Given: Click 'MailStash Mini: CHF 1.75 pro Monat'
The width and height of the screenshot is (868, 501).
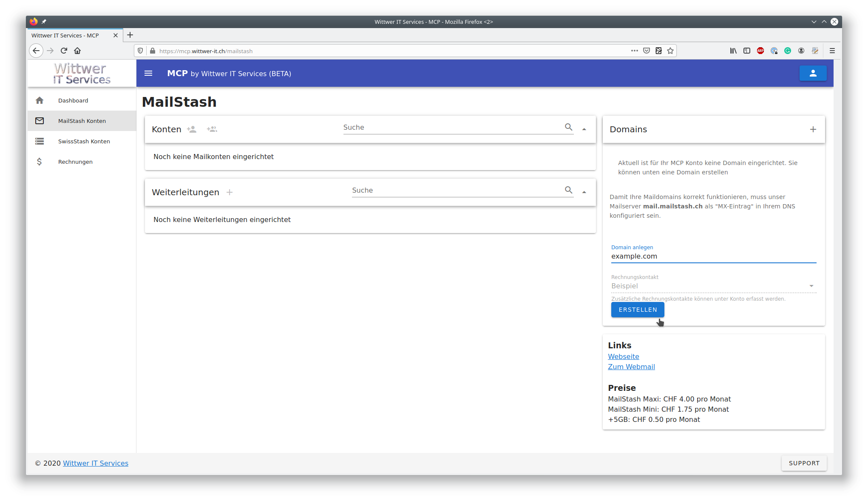Looking at the screenshot, I should (668, 409).
